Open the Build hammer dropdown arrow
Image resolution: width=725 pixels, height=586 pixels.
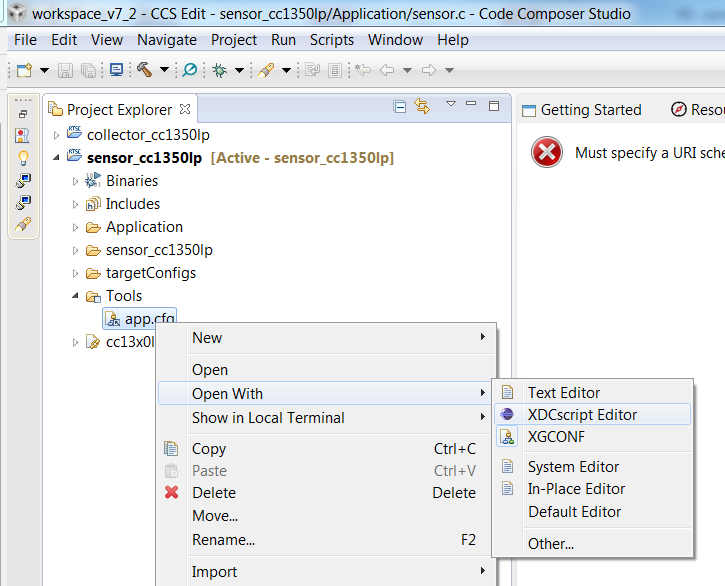click(x=165, y=70)
